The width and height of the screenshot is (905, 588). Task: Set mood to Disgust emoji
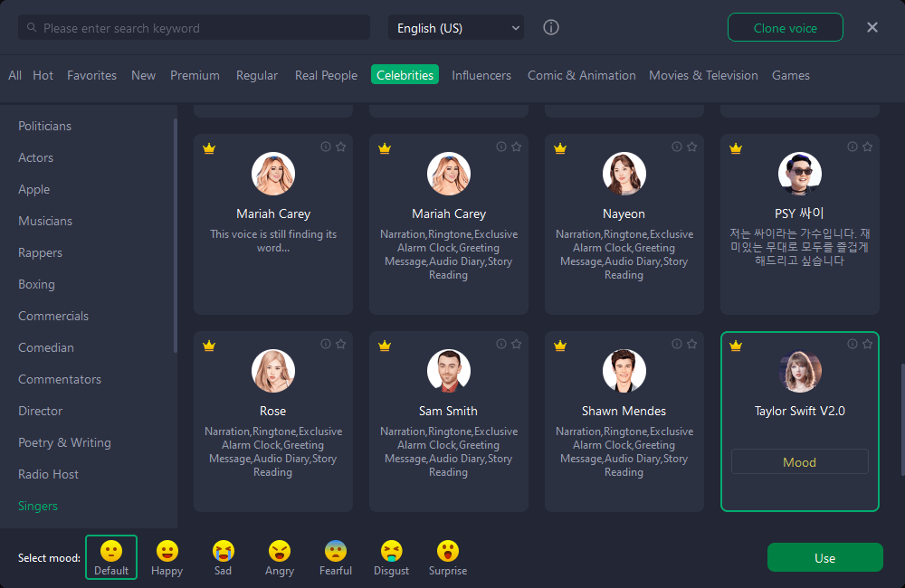coord(391,557)
